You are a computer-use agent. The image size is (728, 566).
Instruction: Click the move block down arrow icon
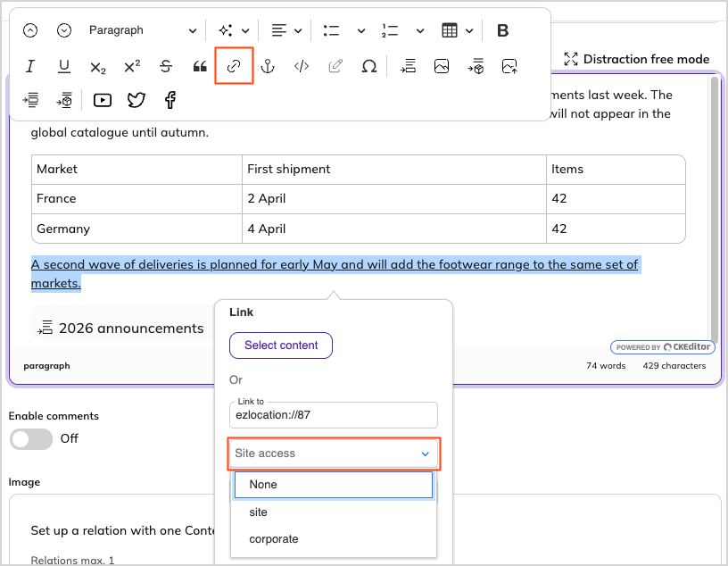pos(64,30)
